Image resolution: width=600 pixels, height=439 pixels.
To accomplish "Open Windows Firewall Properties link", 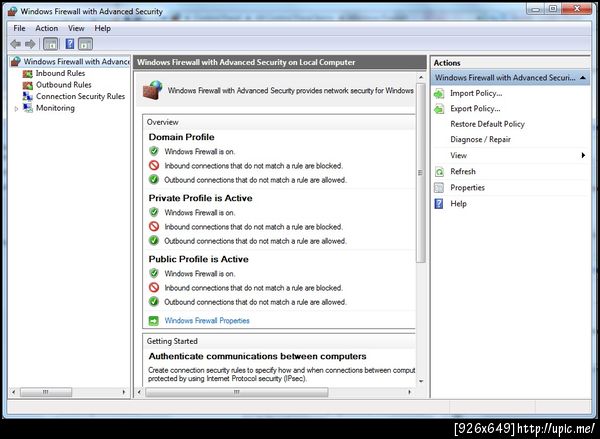I will (207, 321).
